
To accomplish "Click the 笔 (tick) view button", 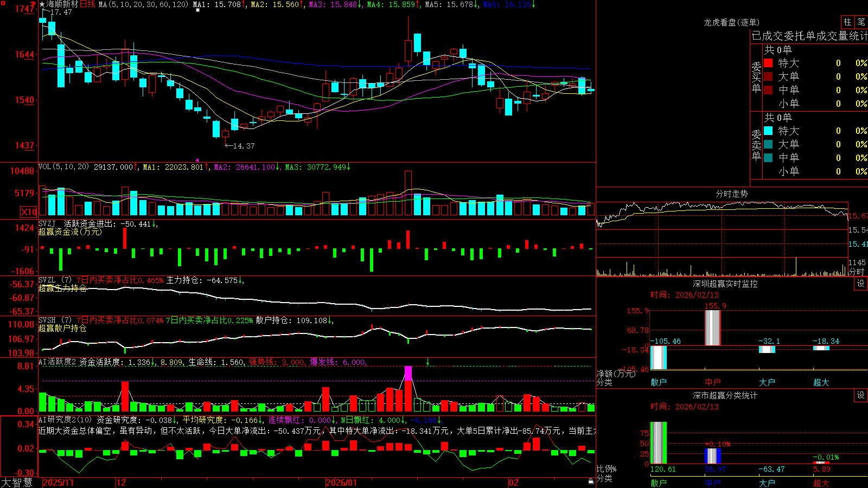I will point(861,22).
